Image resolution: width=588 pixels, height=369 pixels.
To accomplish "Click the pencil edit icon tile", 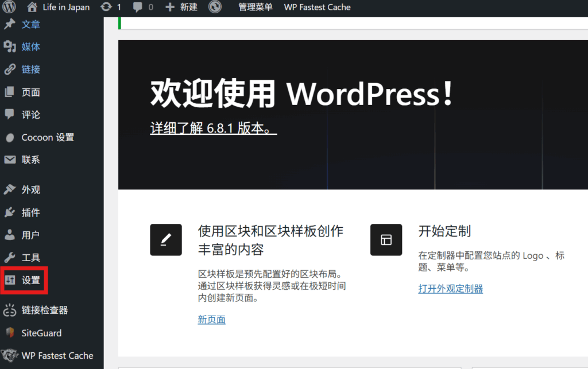I will [x=166, y=240].
